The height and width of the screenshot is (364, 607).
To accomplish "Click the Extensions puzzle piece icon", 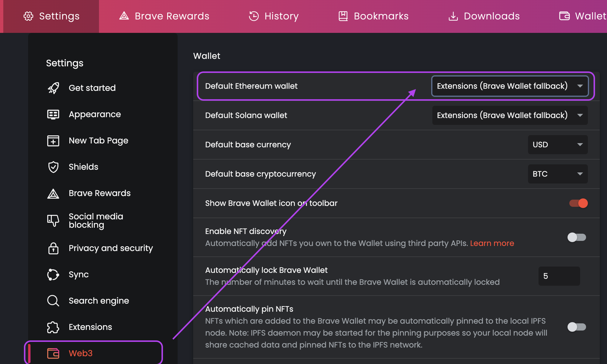I will (53, 327).
